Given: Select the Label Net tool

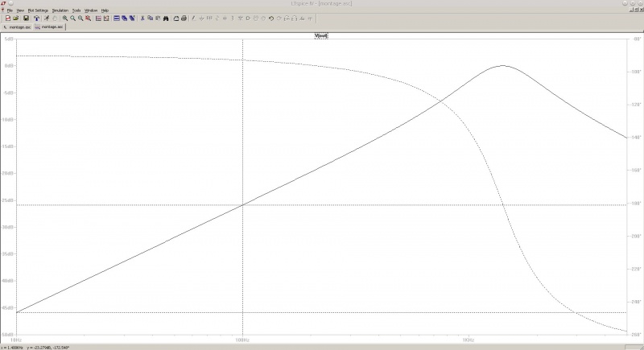Looking at the screenshot, I should pyautogui.click(x=209, y=19).
